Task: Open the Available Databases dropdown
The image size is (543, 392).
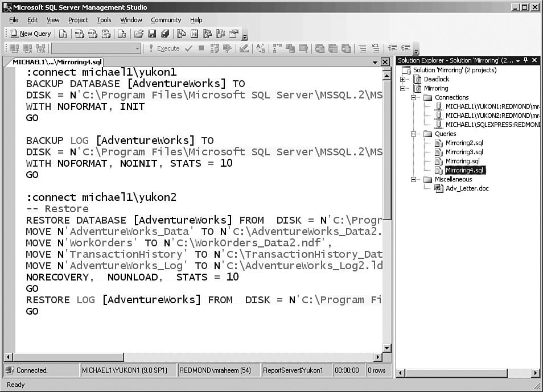Action: click(138, 48)
